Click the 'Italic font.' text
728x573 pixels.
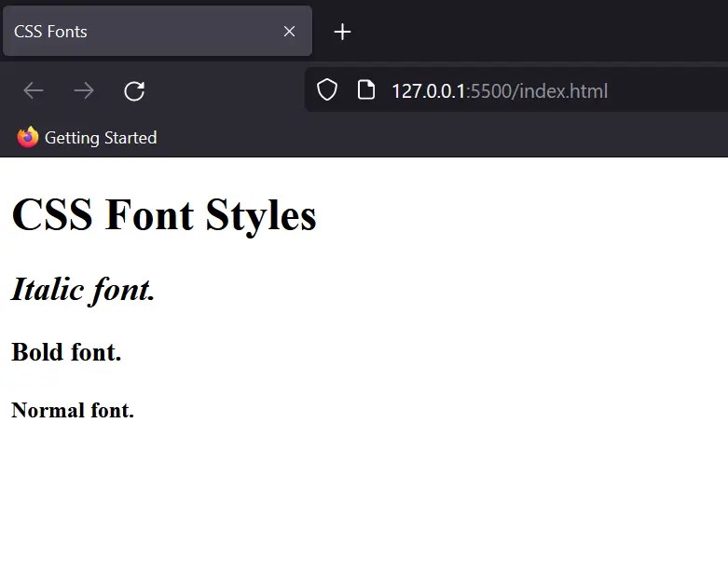pyautogui.click(x=83, y=290)
